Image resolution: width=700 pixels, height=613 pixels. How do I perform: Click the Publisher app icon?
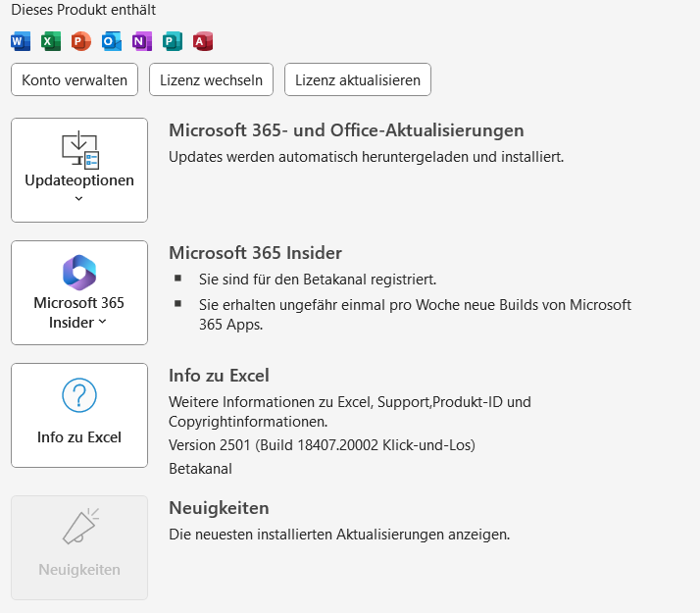point(173,41)
